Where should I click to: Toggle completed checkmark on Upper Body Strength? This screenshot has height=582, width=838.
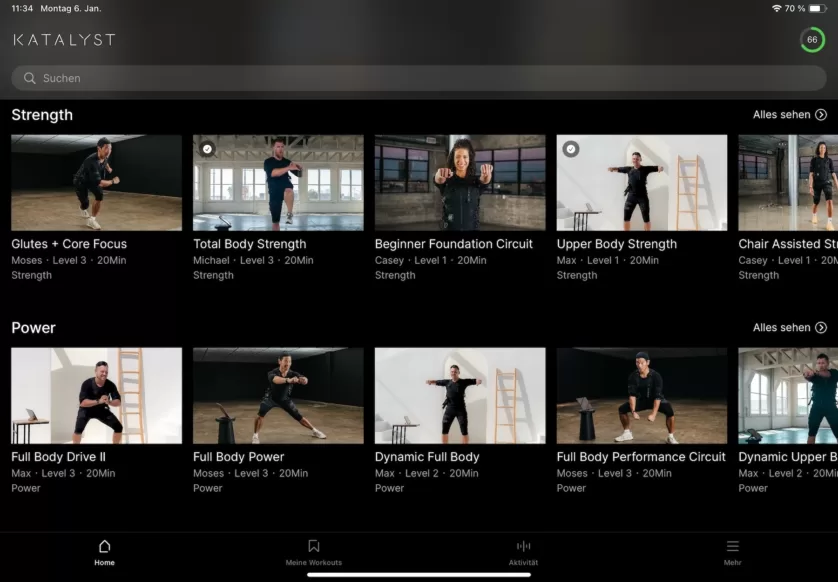click(571, 149)
